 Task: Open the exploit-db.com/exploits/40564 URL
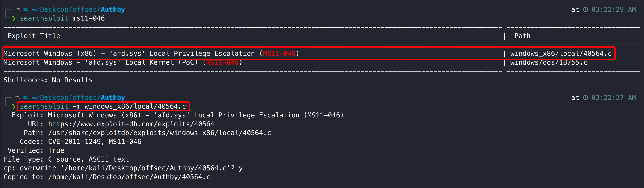click(131, 124)
